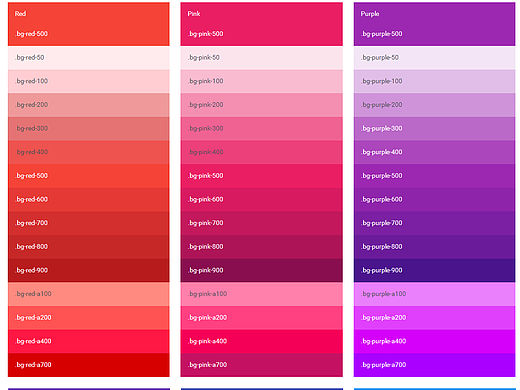
Task: Click the .bg-pink-a200 accent swatch
Action: [x=261, y=318]
